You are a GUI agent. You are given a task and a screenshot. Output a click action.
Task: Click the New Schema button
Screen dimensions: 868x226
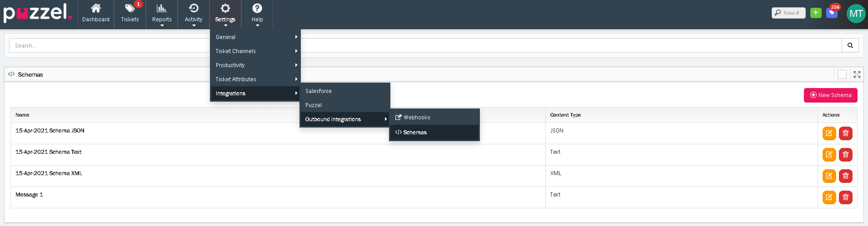pyautogui.click(x=830, y=95)
